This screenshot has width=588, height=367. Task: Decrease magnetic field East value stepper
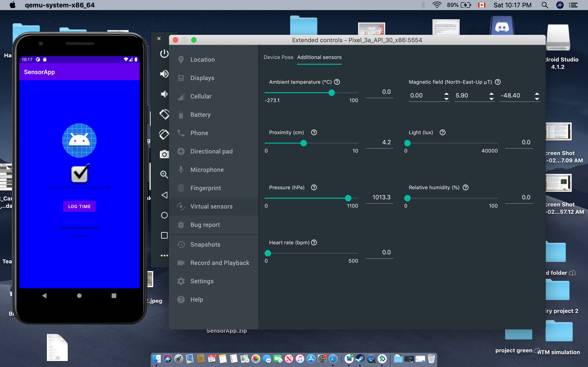tap(491, 99)
